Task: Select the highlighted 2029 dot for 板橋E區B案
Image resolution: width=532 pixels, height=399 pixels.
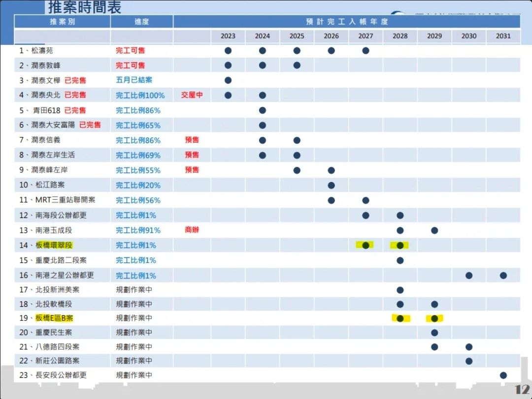Action: click(x=434, y=319)
